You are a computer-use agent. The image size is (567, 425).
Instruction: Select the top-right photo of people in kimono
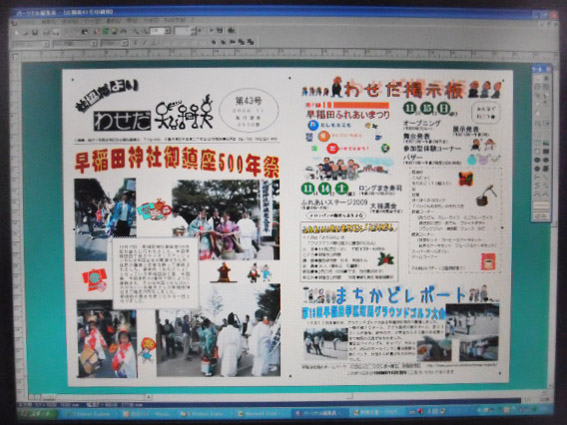[x=225, y=220]
